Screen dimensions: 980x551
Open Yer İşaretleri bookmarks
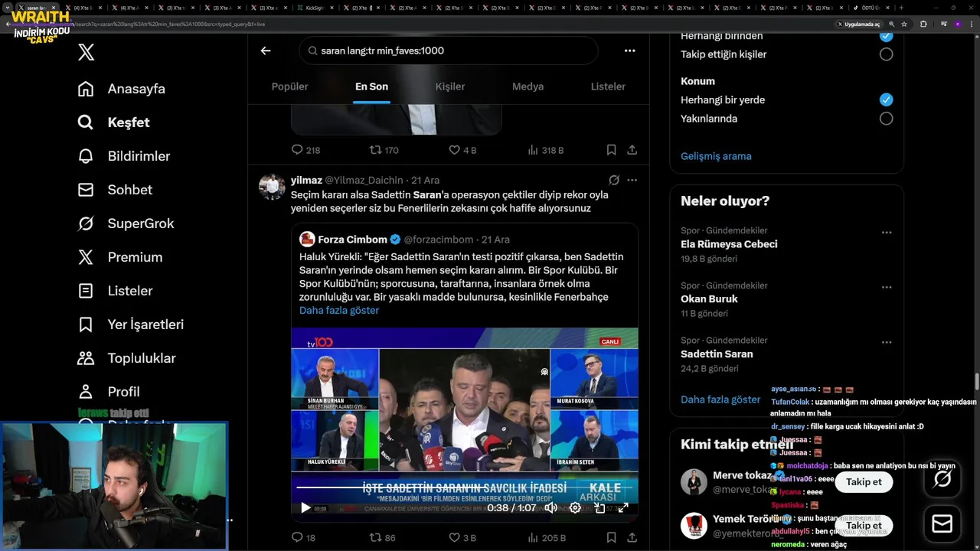click(131, 324)
